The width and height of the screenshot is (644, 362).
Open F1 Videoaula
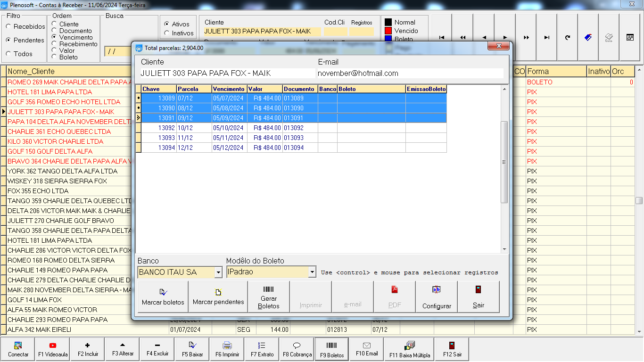pyautogui.click(x=53, y=349)
